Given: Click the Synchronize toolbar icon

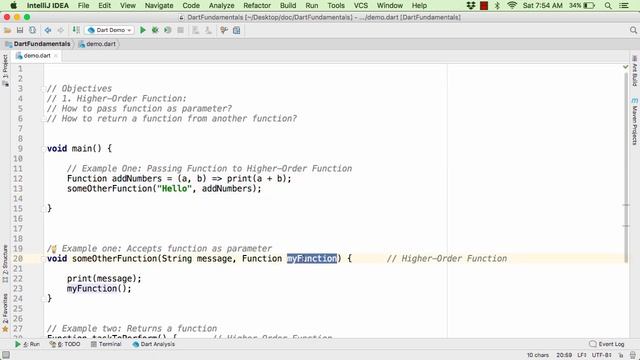Looking at the screenshot, I should 32,30.
